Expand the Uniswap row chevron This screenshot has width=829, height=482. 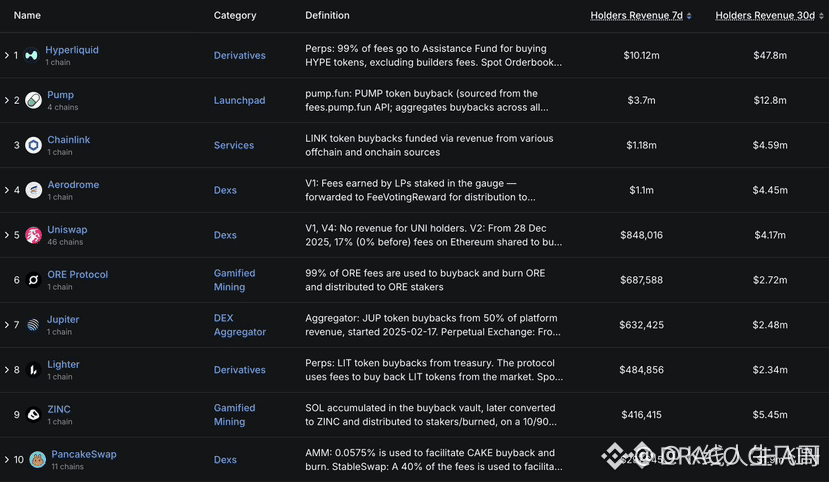[6, 235]
